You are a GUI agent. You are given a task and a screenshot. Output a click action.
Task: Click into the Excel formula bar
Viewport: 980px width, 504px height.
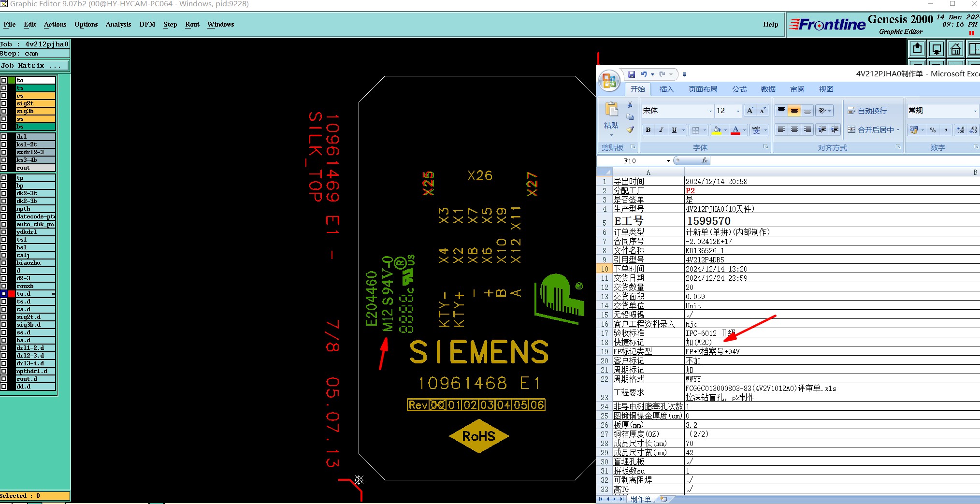tap(845, 160)
